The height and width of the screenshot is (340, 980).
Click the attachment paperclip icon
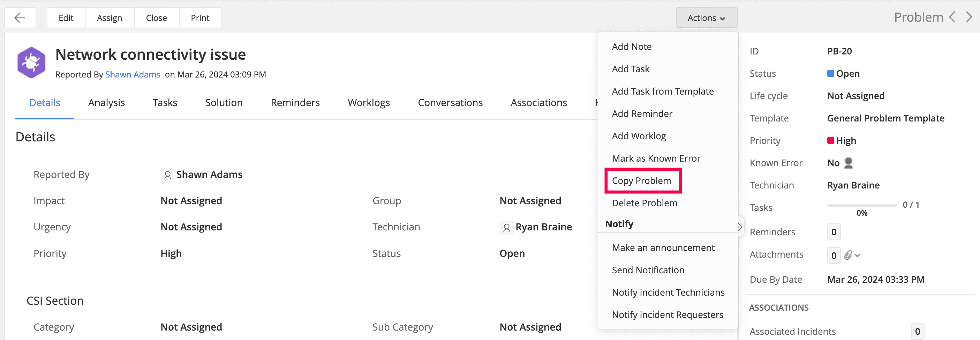848,255
